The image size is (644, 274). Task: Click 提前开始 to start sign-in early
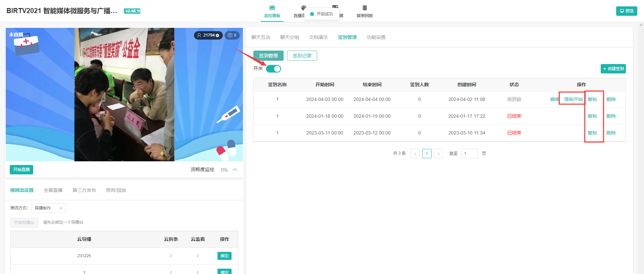(573, 99)
